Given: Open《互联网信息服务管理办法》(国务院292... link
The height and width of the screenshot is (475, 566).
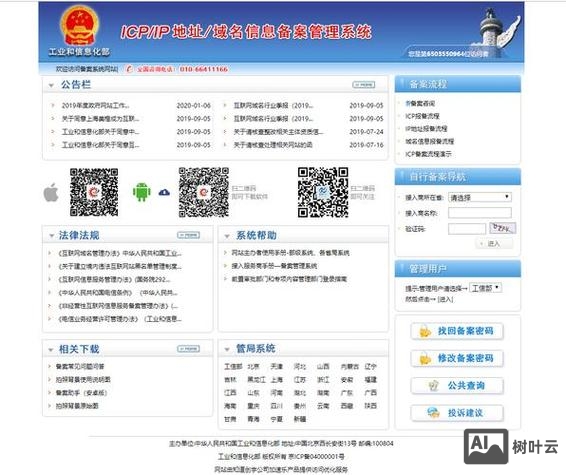Looking at the screenshot, I should (114, 280).
